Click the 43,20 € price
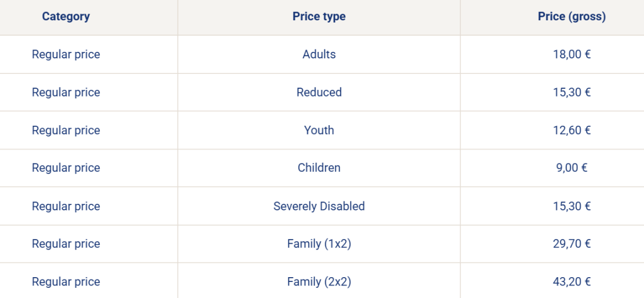Image resolution: width=644 pixels, height=298 pixels. click(x=572, y=281)
